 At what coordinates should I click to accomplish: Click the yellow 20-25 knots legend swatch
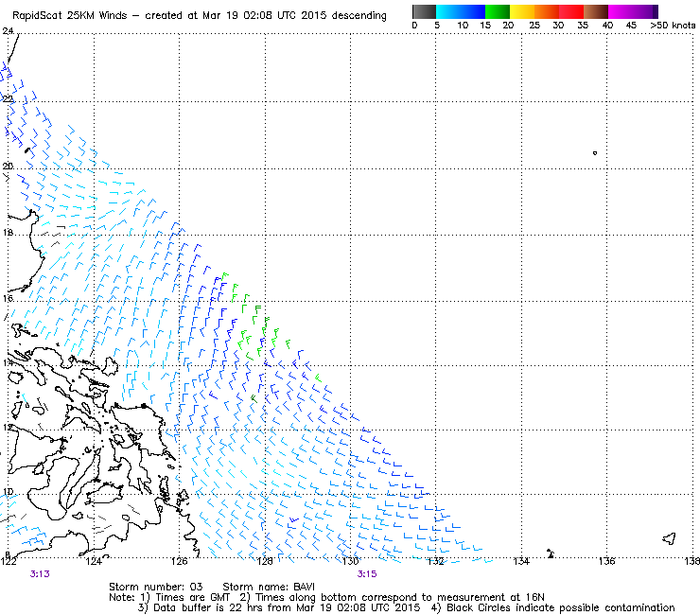pos(522,11)
